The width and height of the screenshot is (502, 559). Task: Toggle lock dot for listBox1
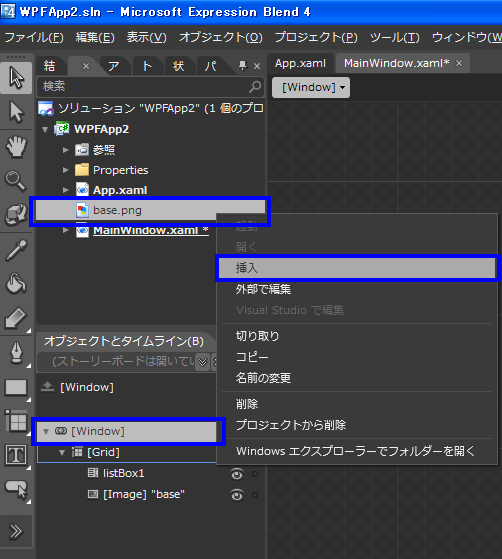coord(255,474)
